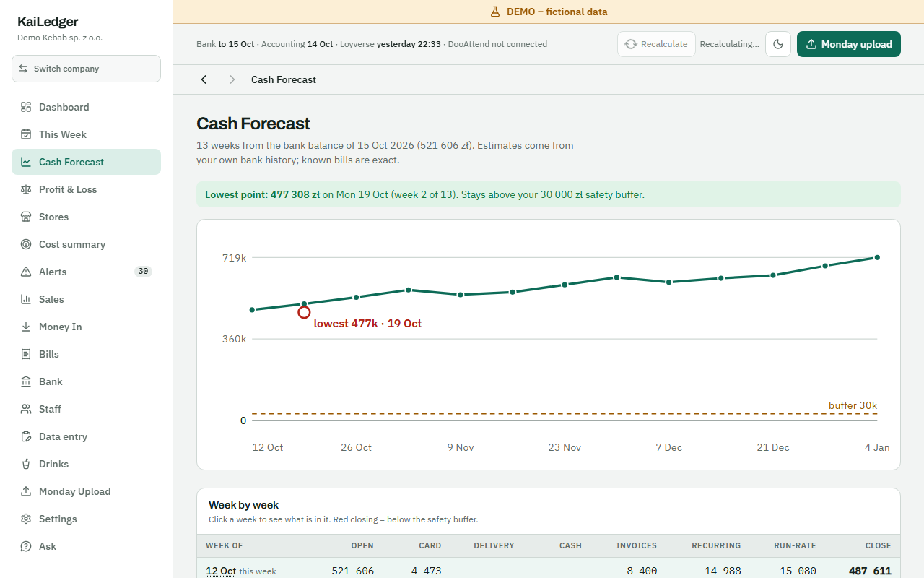This screenshot has width=924, height=578.
Task: Click the Profit & Loss scales icon
Action: pyautogui.click(x=26, y=189)
